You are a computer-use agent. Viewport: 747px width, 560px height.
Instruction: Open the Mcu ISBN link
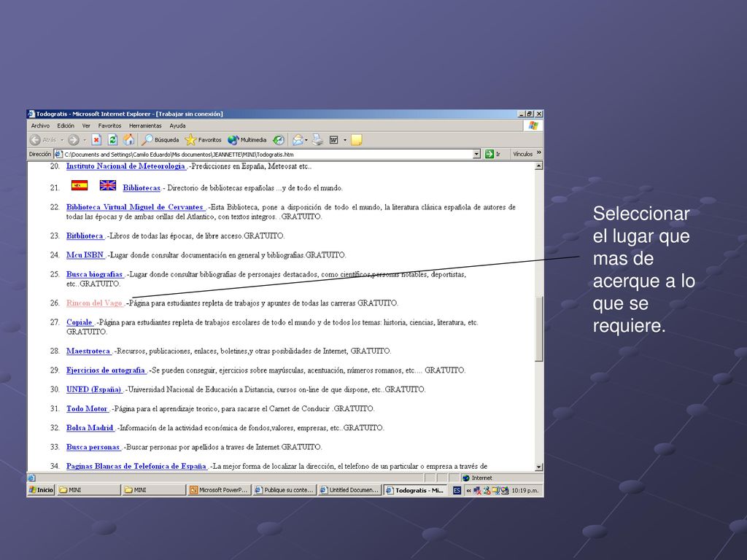pyautogui.click(x=85, y=254)
